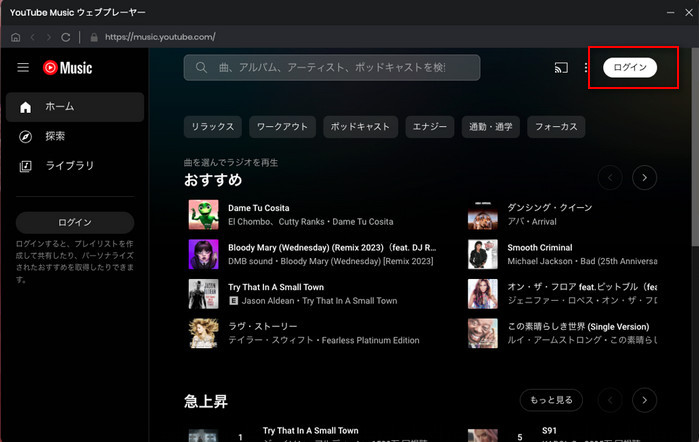Minimize the YouTube Music window
This screenshot has width=699, height=442.
670,12
